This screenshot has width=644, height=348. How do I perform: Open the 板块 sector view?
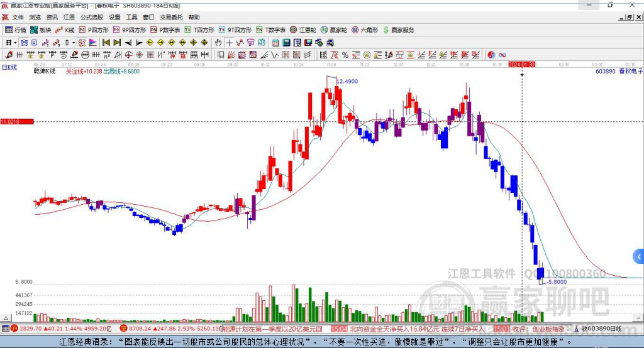pyautogui.click(x=40, y=30)
